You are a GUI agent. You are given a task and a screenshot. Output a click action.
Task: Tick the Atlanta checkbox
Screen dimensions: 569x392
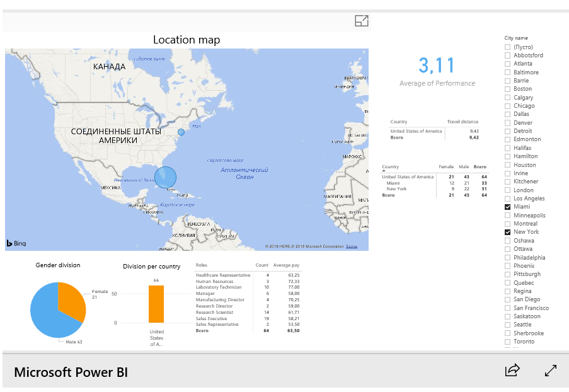pyautogui.click(x=508, y=64)
